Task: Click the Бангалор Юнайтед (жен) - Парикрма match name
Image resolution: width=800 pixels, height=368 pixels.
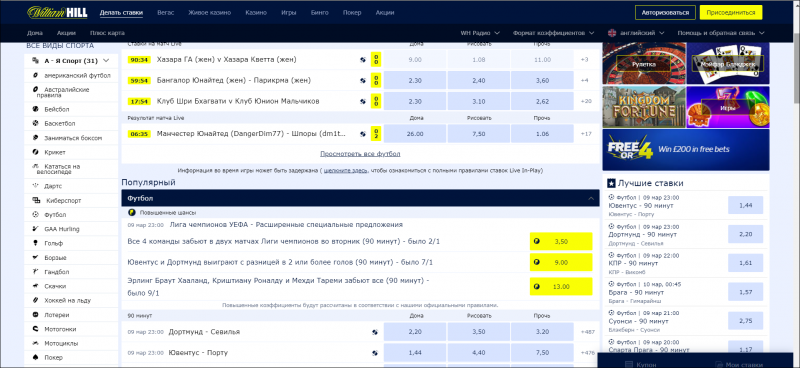Action: (x=234, y=81)
